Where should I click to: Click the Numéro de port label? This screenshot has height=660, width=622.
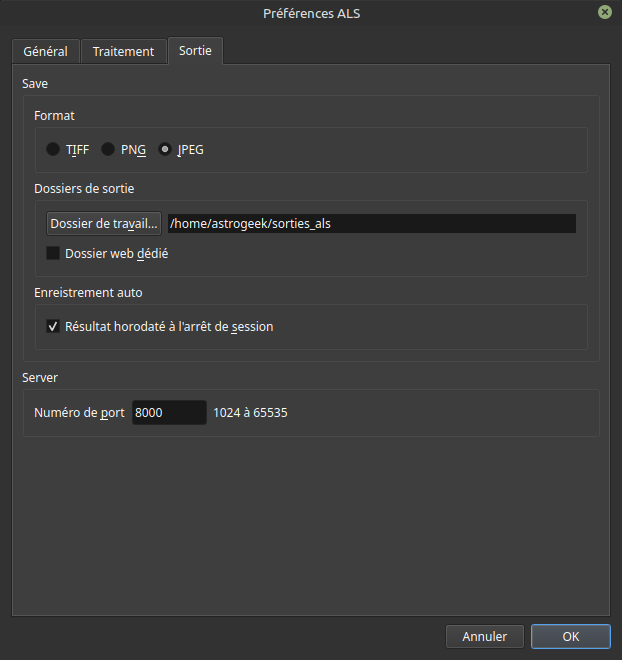(x=79, y=412)
